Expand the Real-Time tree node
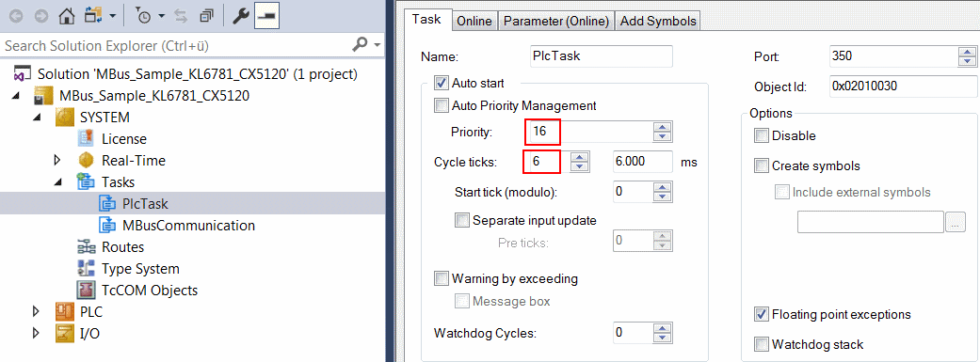Image resolution: width=980 pixels, height=362 pixels. [58, 161]
